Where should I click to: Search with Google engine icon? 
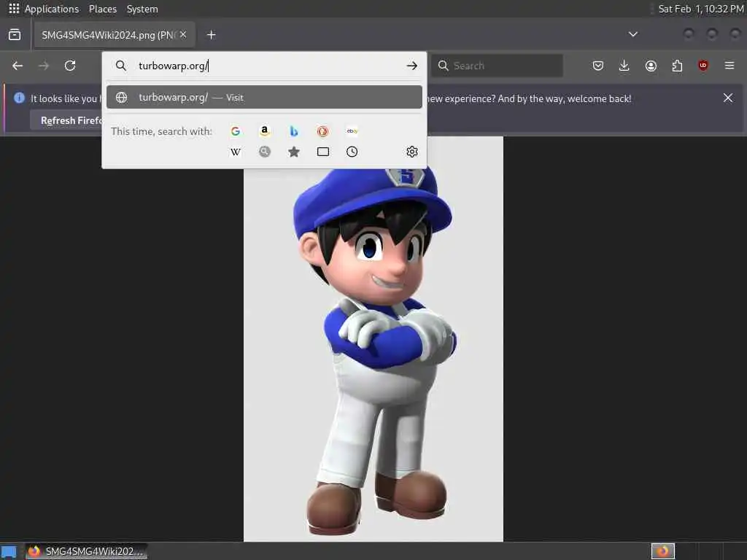tap(236, 131)
